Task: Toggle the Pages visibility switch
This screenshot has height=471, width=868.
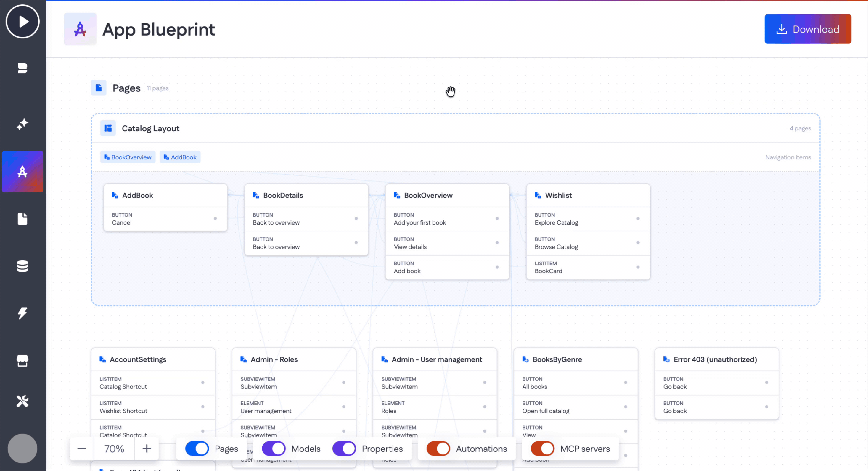Action: click(197, 449)
